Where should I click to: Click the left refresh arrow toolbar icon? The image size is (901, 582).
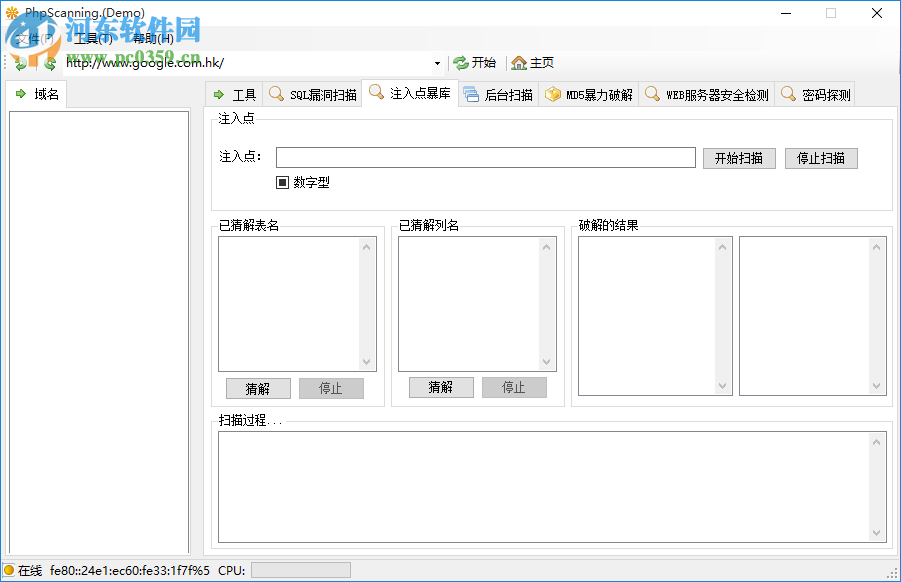pos(19,62)
